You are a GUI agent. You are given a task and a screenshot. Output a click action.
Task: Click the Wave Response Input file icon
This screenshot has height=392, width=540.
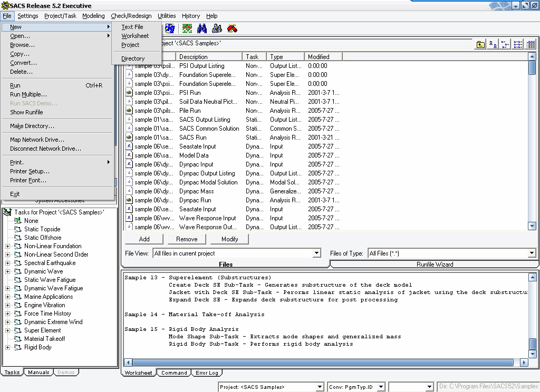[129, 218]
